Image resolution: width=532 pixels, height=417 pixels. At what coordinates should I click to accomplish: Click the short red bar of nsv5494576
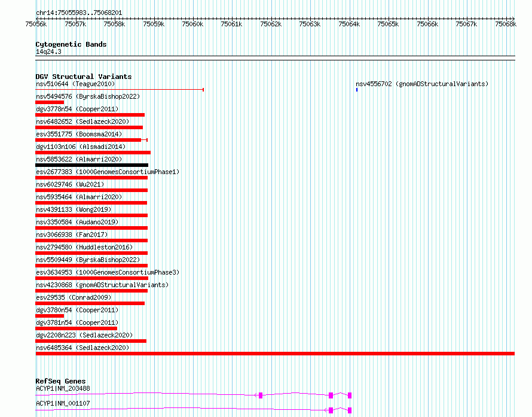tap(50, 102)
